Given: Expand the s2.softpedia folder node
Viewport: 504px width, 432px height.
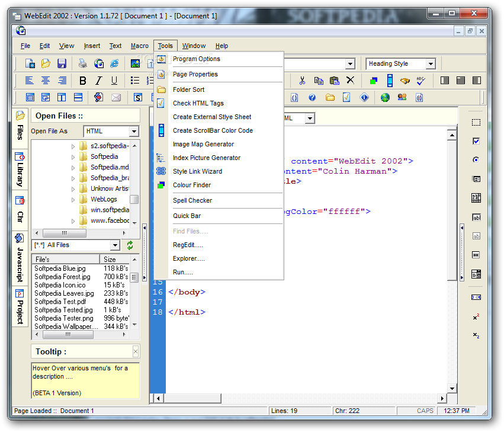Looking at the screenshot, I should pyautogui.click(x=73, y=146).
